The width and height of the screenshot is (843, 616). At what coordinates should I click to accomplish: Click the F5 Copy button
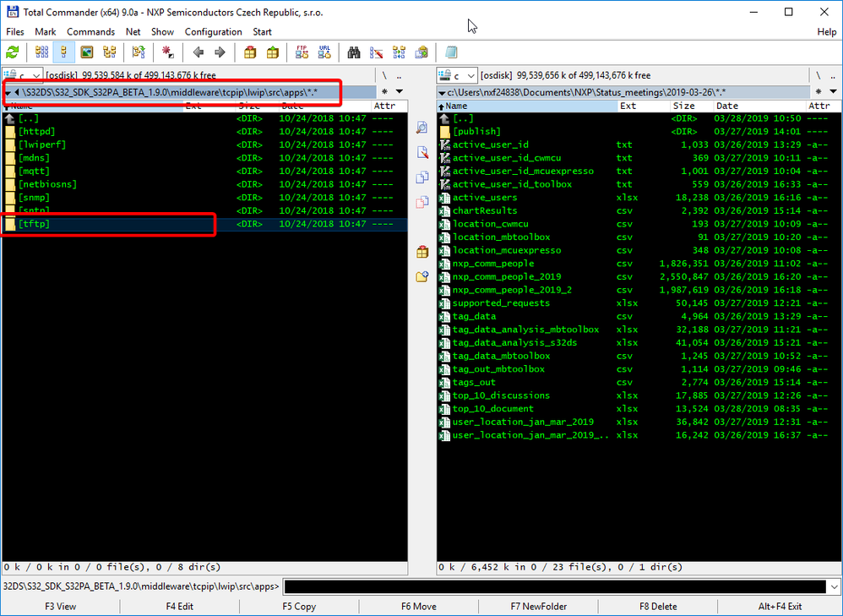(299, 607)
